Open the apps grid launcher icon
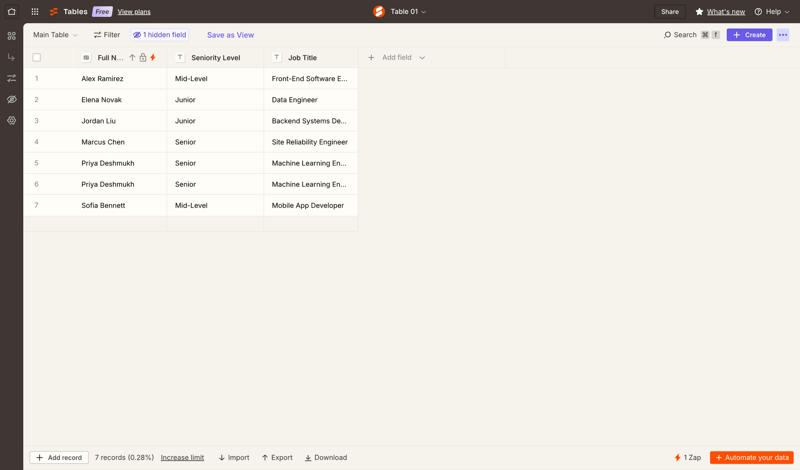Image resolution: width=800 pixels, height=470 pixels. [x=35, y=11]
